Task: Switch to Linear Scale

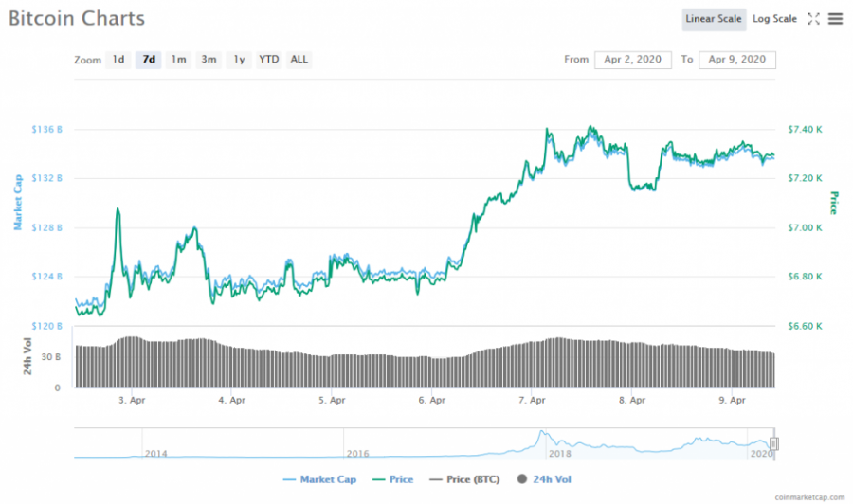Action: click(714, 19)
